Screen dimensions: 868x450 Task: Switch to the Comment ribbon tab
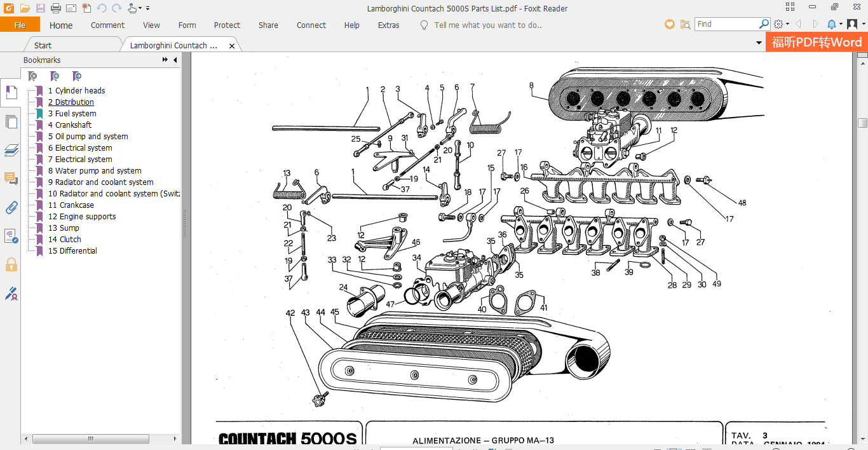(x=107, y=25)
